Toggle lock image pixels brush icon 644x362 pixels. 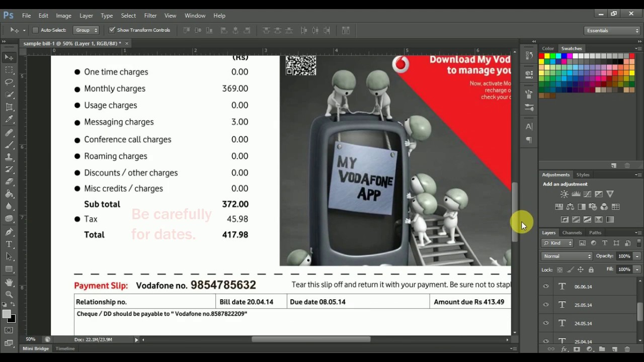pyautogui.click(x=571, y=270)
